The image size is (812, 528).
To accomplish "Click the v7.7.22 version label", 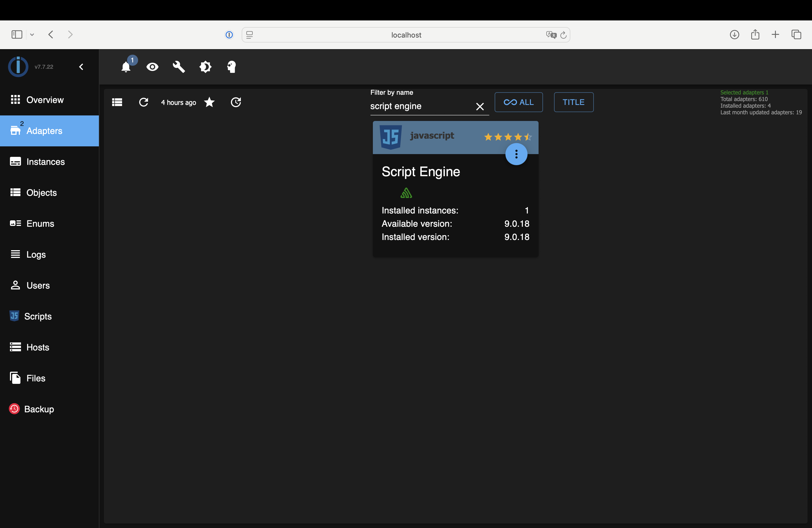I will [x=44, y=67].
